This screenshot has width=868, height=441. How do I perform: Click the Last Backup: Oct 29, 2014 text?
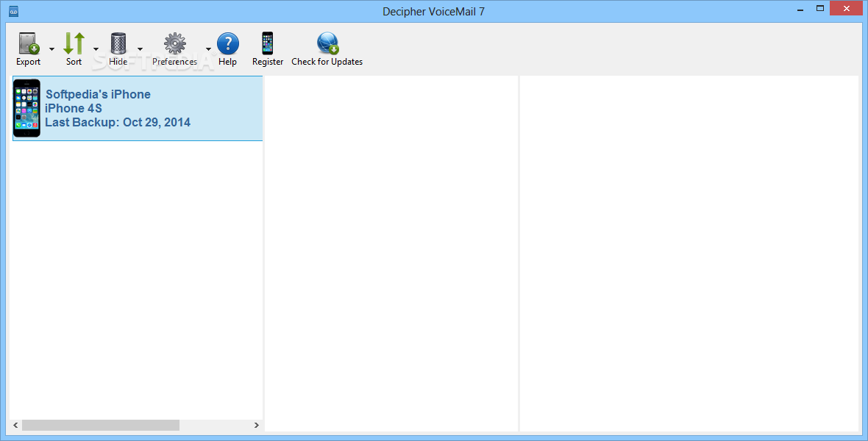click(118, 122)
